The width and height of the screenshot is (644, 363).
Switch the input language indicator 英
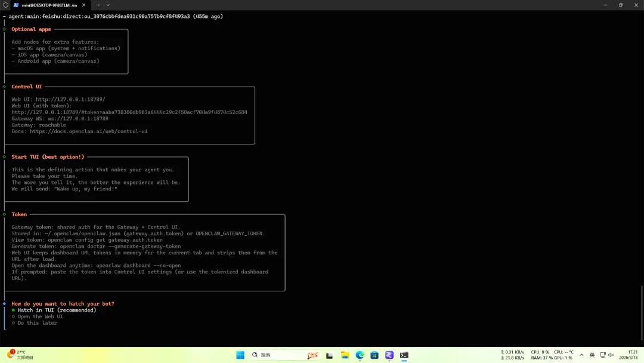point(592,355)
